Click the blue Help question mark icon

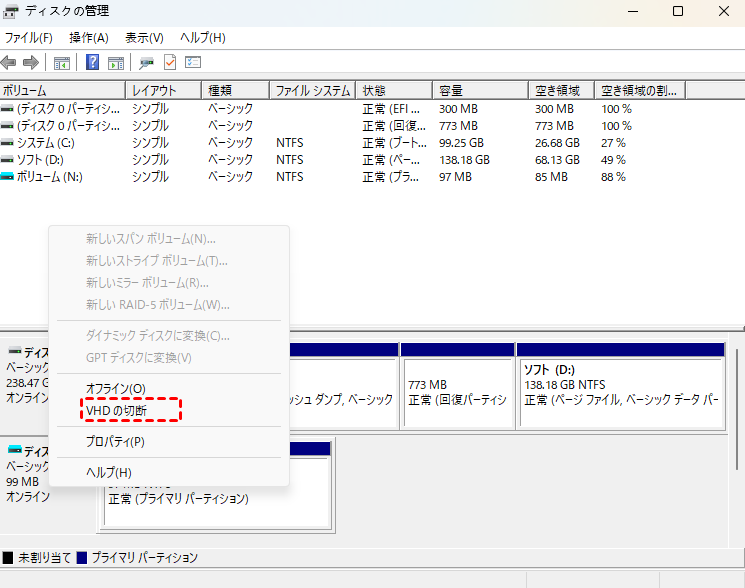(92, 63)
